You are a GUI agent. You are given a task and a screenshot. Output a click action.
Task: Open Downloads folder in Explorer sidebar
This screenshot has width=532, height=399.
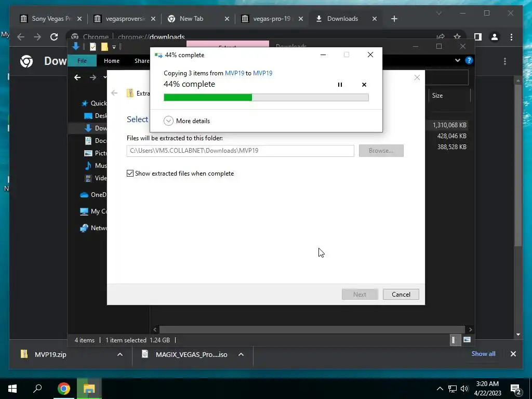pyautogui.click(x=96, y=128)
